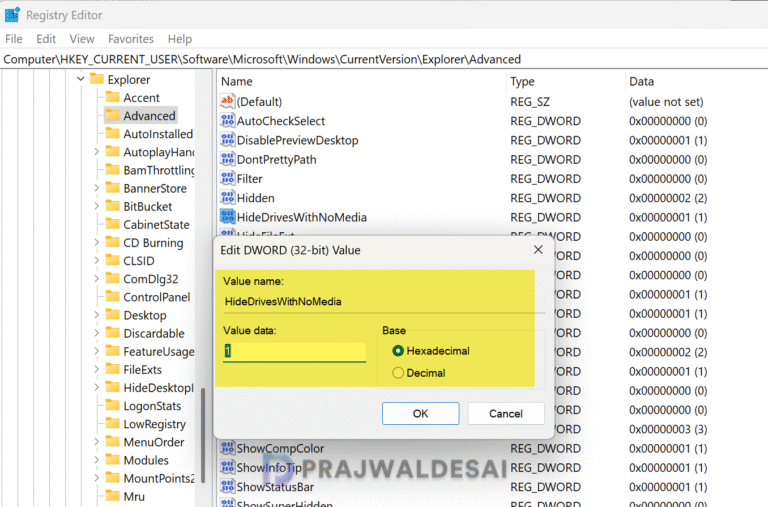Image resolution: width=768 pixels, height=507 pixels.
Task: Click the AutoCheckSelect DWORD icon
Action: click(x=227, y=121)
